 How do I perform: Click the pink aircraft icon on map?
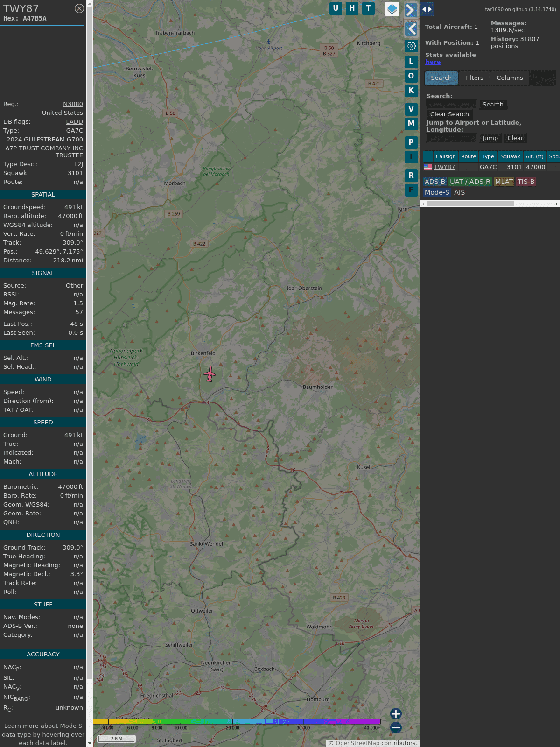click(x=210, y=374)
